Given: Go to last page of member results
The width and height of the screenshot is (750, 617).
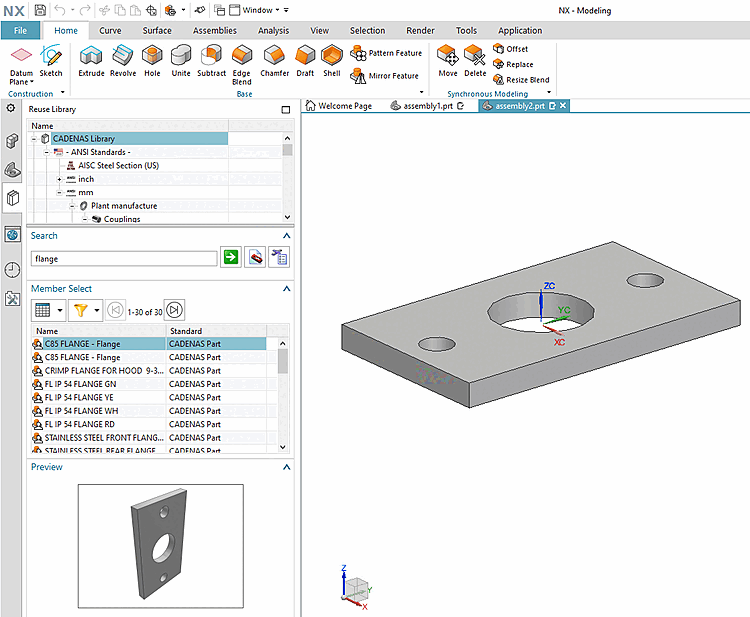Looking at the screenshot, I should pyautogui.click(x=175, y=310).
